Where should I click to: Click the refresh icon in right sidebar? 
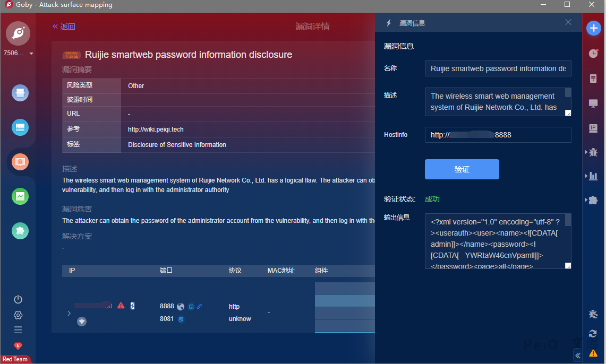[593, 334]
